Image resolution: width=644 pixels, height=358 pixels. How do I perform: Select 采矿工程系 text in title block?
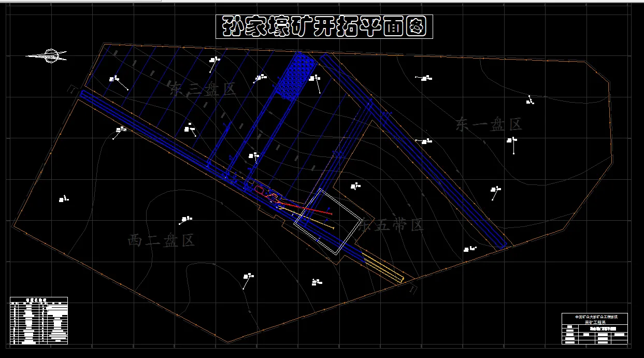point(594,321)
